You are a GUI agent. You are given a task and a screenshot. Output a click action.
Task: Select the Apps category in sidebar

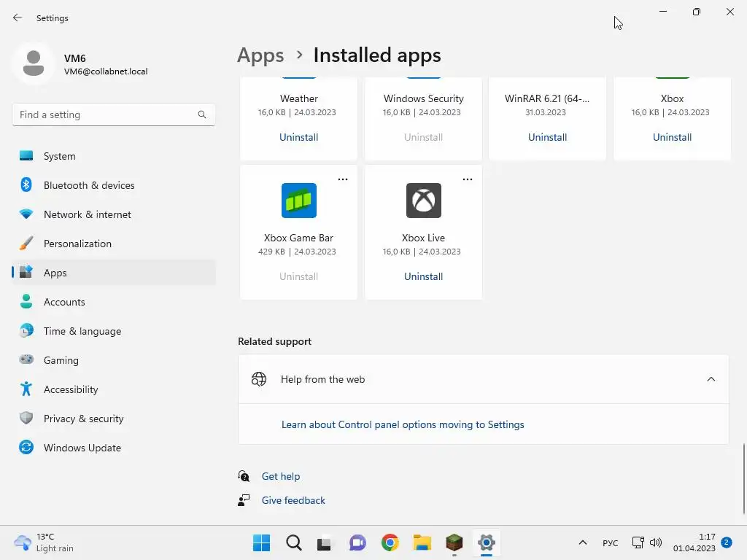click(x=114, y=273)
